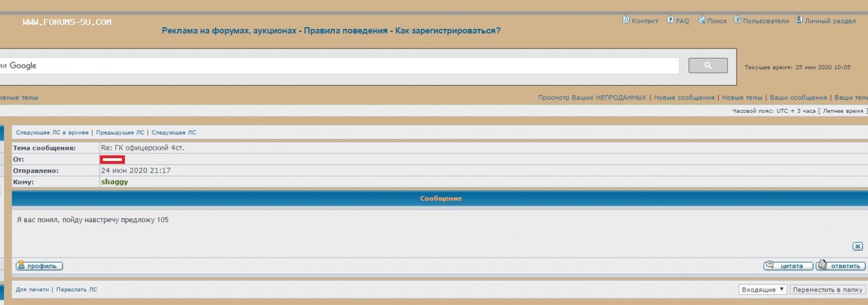Open Новые сообщения link
Image resolution: width=868 pixels, height=305 pixels.
click(684, 98)
